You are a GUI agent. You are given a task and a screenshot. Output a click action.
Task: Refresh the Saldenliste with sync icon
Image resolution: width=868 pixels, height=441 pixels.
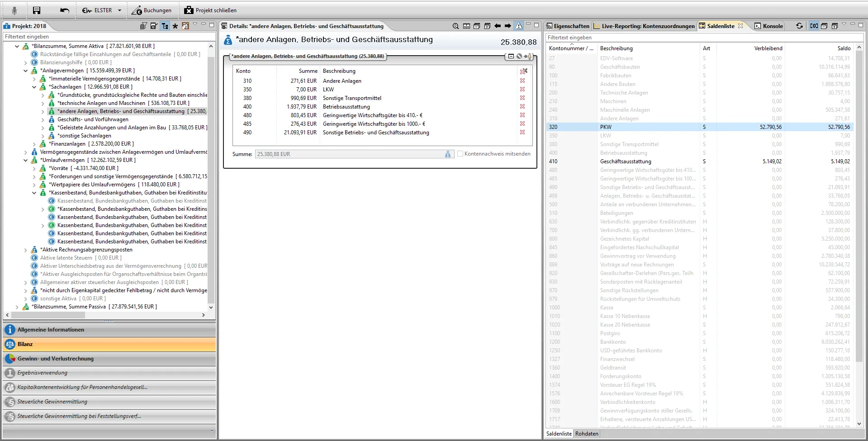[800, 26]
